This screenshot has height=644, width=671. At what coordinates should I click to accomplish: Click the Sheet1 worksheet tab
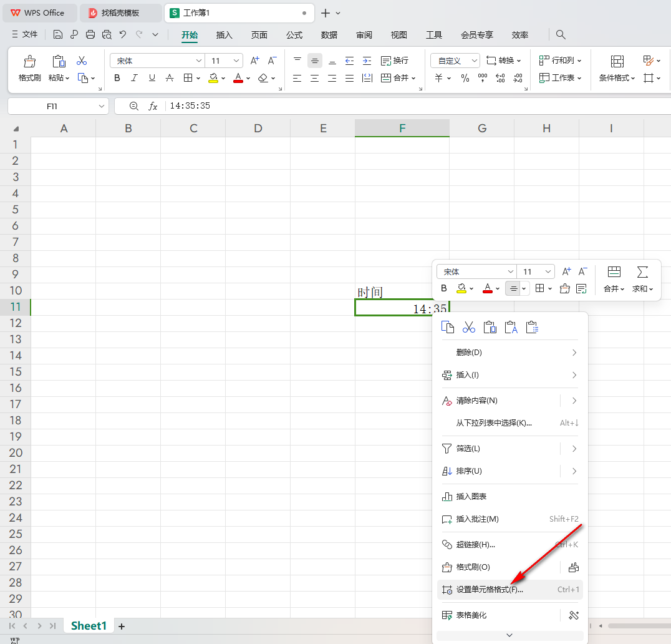click(89, 626)
